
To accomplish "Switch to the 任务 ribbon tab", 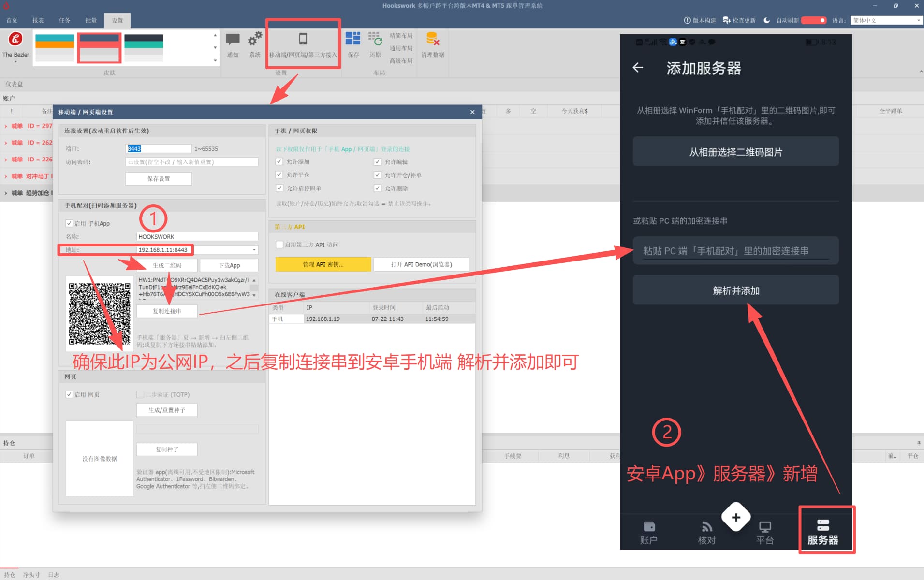I will tap(65, 20).
